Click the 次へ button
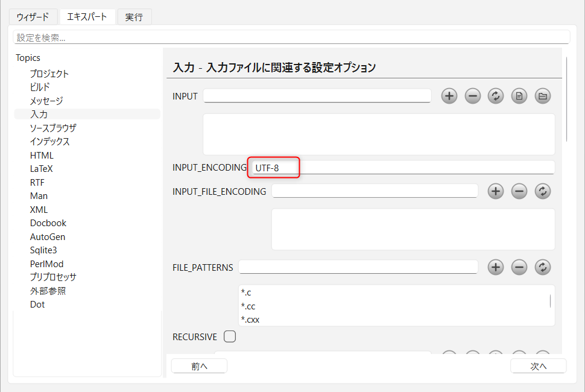 tap(539, 366)
